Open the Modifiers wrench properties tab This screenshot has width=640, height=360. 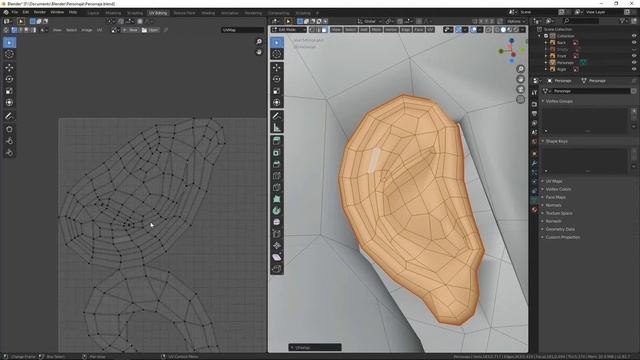[534, 163]
